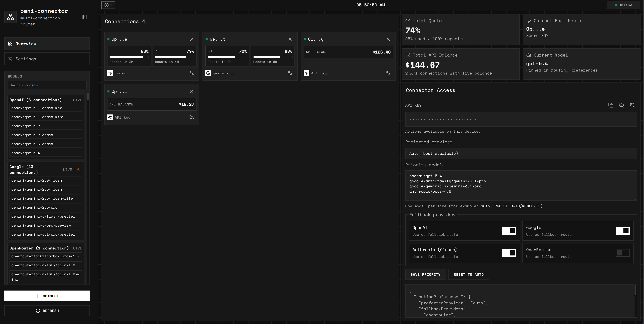Regenerate the API key icon
This screenshot has height=324, width=644.
tap(632, 105)
